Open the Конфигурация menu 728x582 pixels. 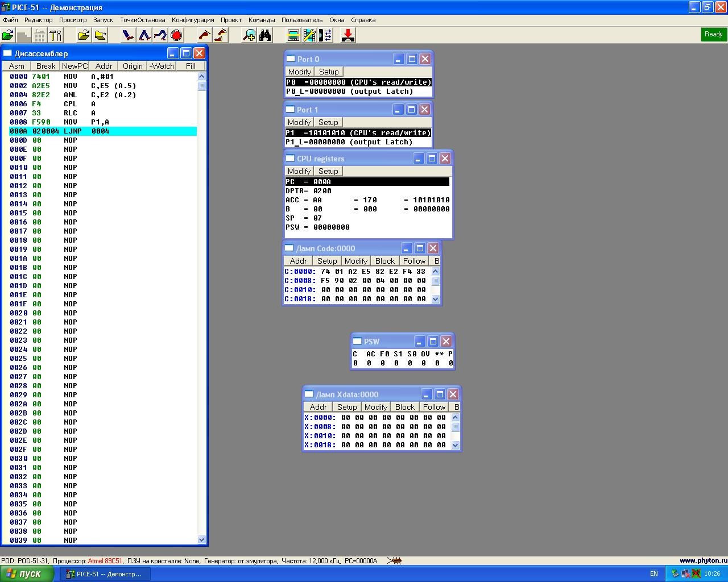click(x=193, y=20)
